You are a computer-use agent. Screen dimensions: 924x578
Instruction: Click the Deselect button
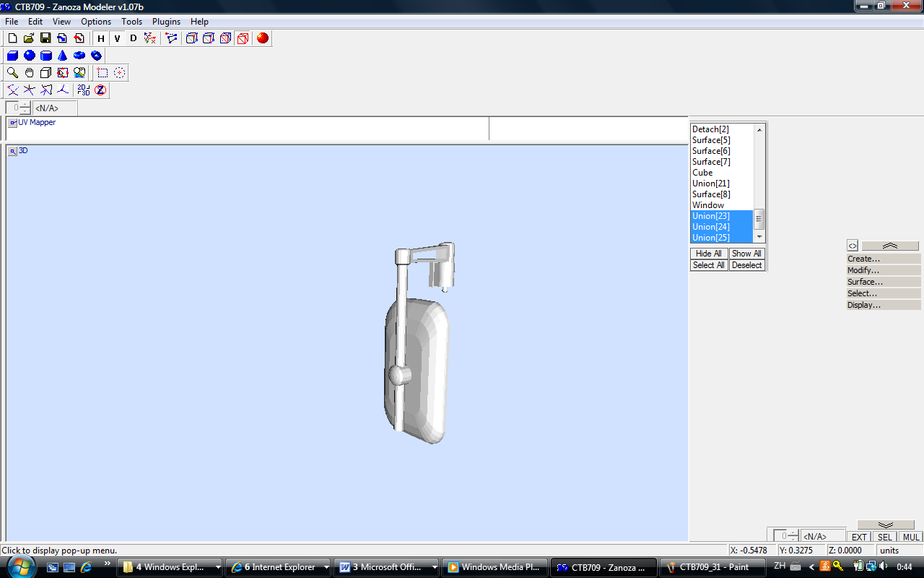pos(746,265)
